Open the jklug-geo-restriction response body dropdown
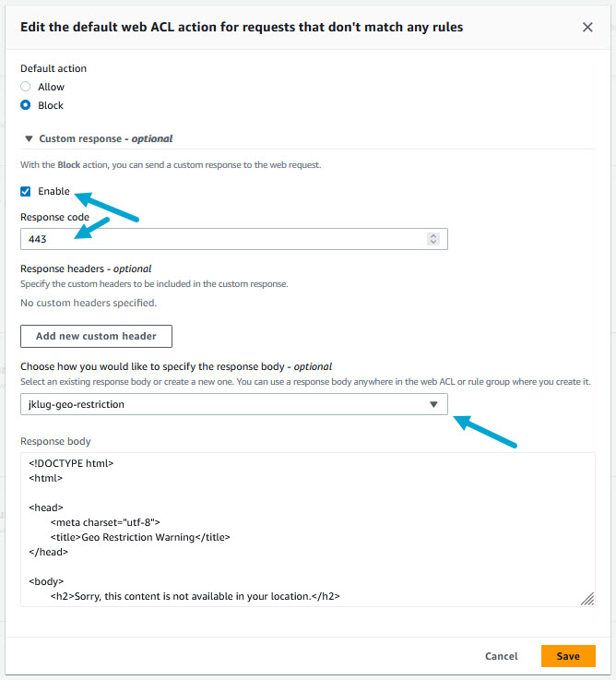The image size is (616, 680). coord(234,404)
